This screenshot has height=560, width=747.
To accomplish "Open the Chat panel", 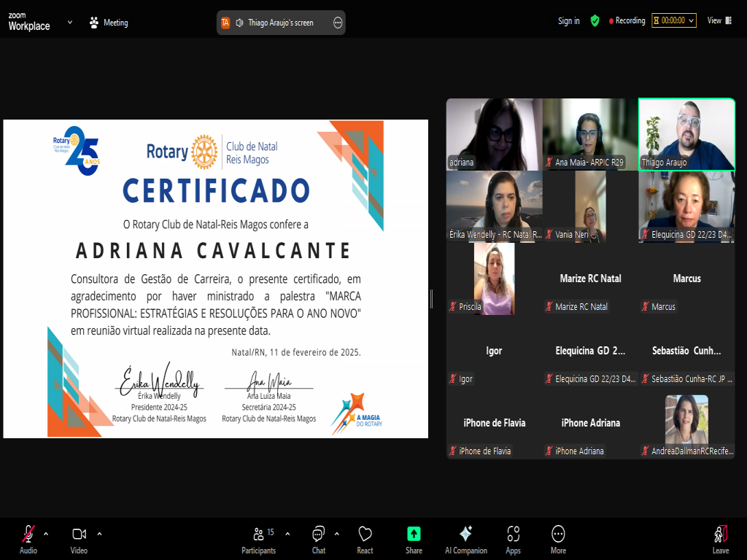I will (x=319, y=539).
